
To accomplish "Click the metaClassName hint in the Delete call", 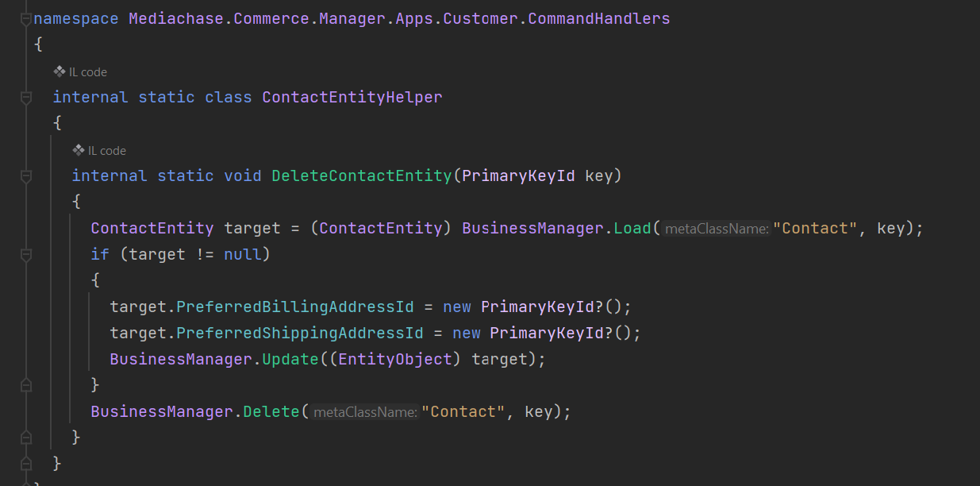I will tap(364, 412).
